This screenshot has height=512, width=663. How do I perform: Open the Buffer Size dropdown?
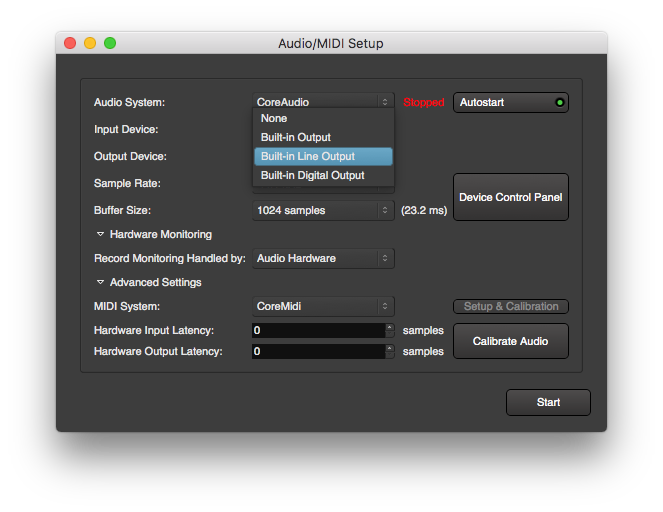pos(323,210)
